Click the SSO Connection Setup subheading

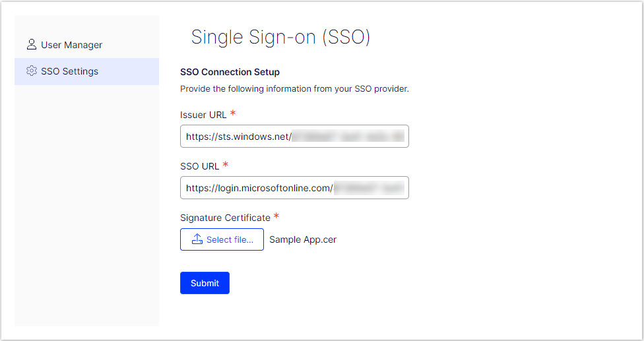pyautogui.click(x=230, y=72)
